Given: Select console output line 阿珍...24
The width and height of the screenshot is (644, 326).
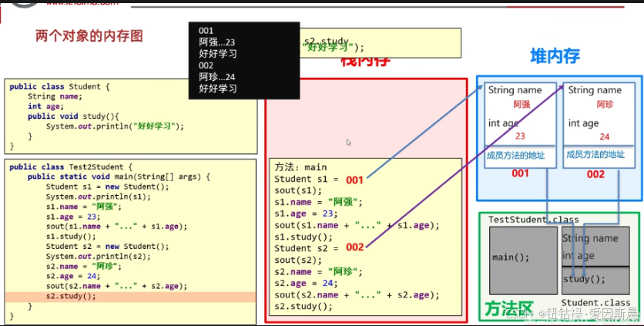Looking at the screenshot, I should [217, 76].
